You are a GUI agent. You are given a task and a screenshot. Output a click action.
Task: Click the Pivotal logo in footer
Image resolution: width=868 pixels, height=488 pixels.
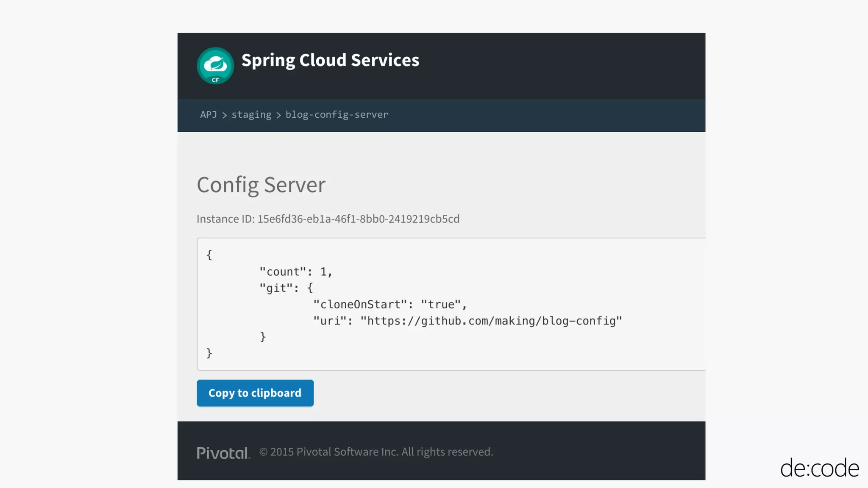(223, 453)
